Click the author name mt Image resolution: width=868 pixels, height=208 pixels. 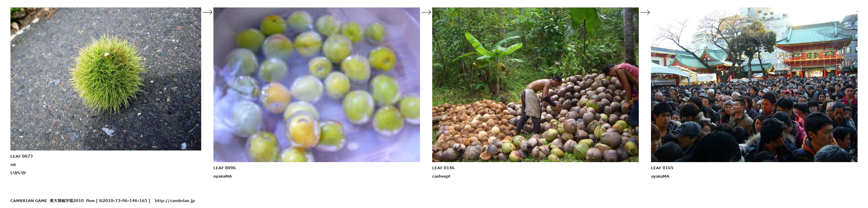coord(13,164)
